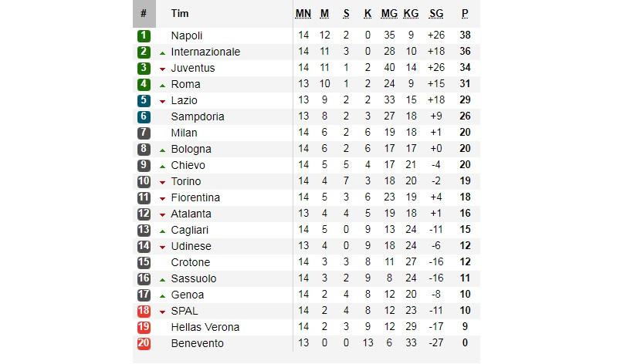Screen dimensions: 630x364
Task: Click the Tim column header
Action: click(x=180, y=13)
